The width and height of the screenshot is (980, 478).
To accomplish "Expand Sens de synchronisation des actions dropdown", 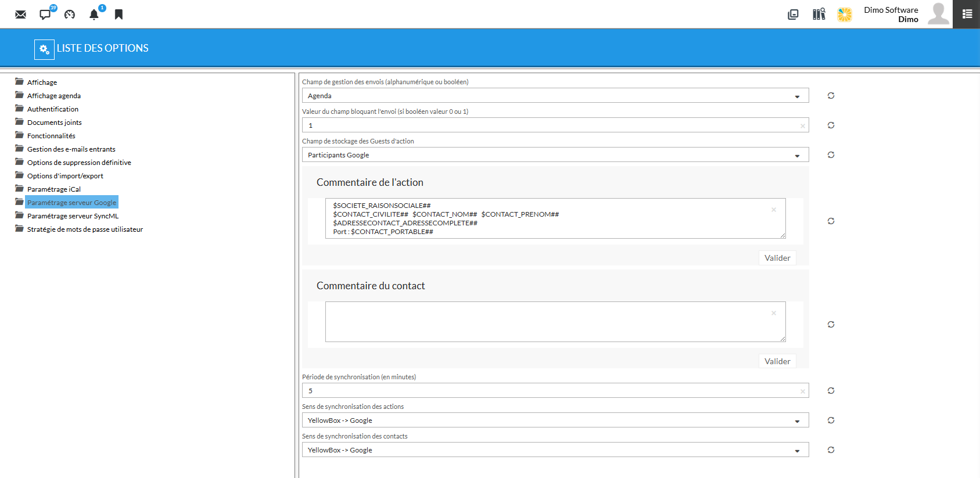I will tap(555, 421).
